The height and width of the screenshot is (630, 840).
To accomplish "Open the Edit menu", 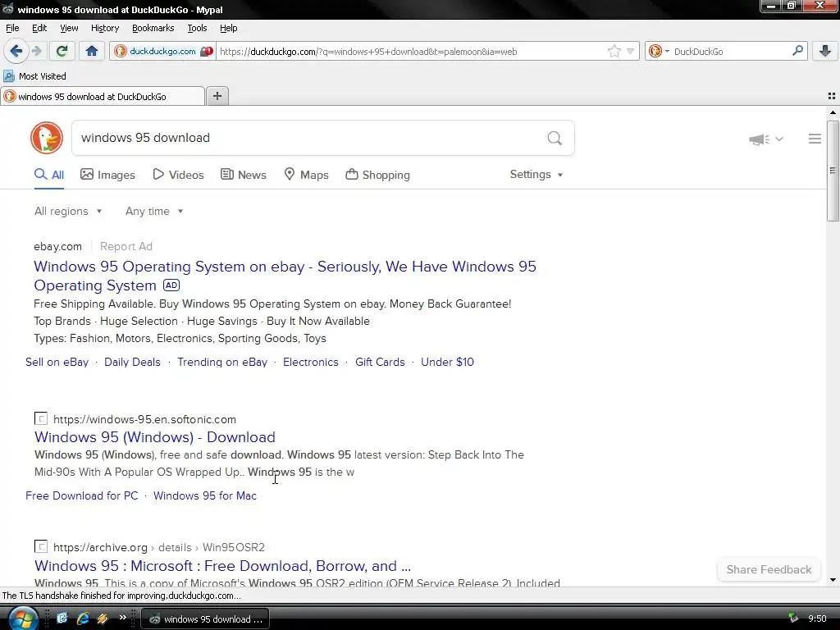I will tap(39, 28).
